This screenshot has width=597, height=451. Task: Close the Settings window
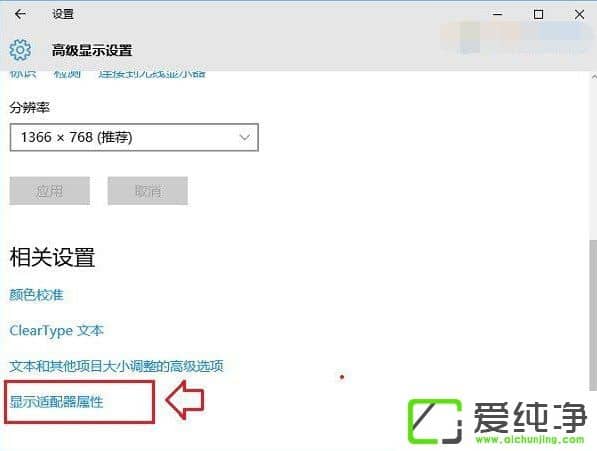tap(579, 14)
